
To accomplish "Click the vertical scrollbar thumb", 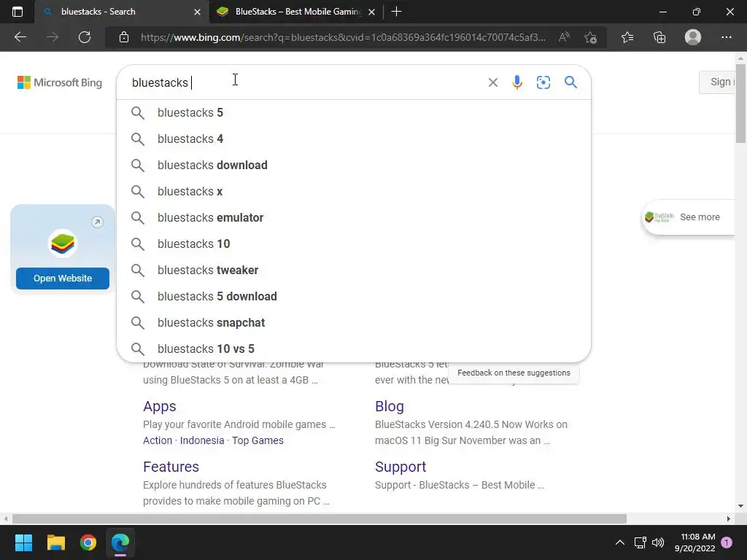I will [740, 104].
